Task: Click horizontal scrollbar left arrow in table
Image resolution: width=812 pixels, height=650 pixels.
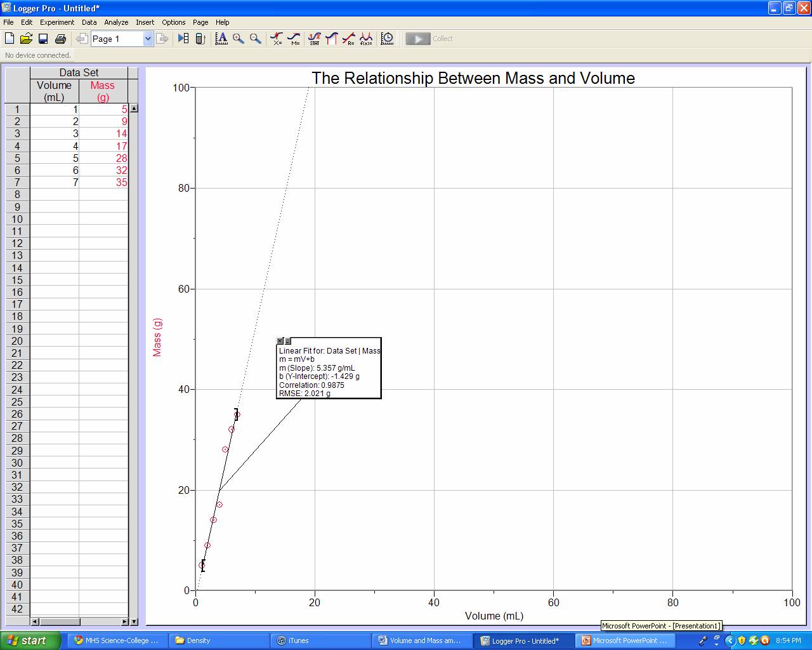Action: point(35,621)
